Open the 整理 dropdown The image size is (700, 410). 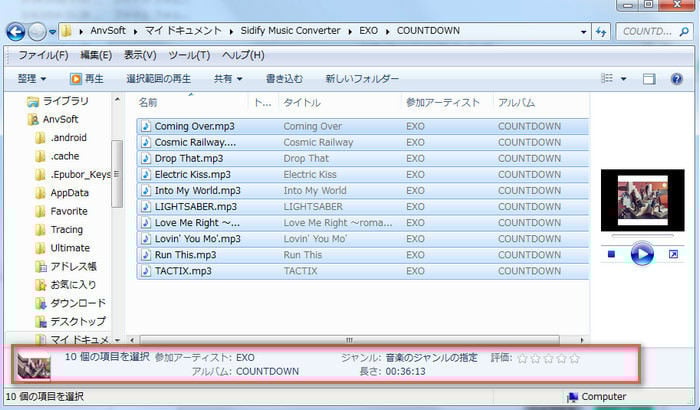coord(32,79)
